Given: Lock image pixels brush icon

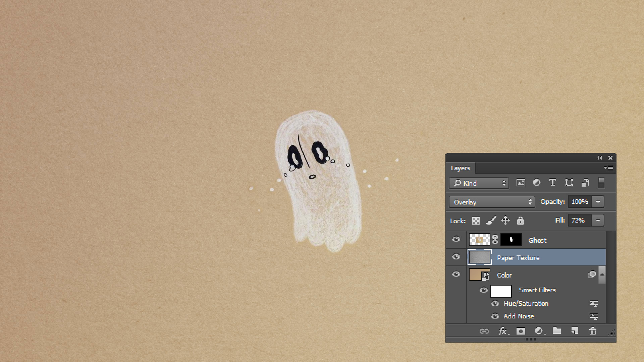Looking at the screenshot, I should [x=491, y=221].
